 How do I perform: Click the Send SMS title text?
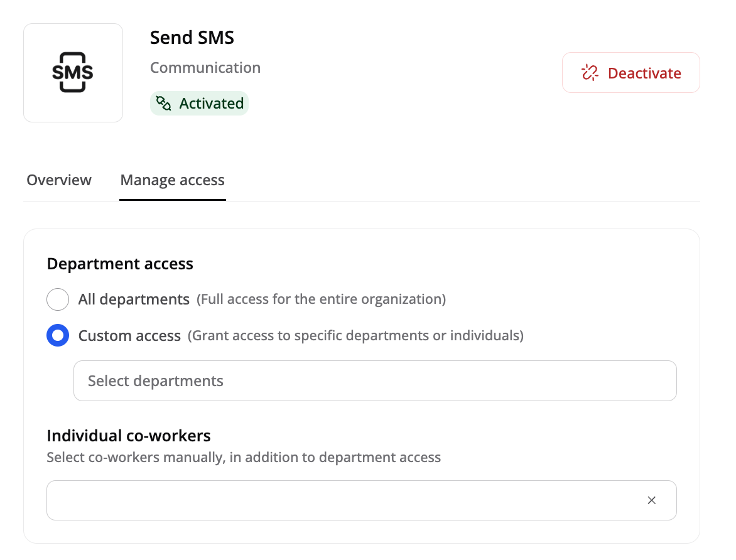(192, 38)
